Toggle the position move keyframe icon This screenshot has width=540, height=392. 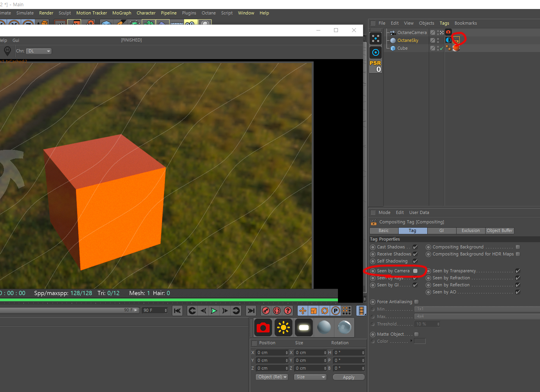(x=302, y=311)
